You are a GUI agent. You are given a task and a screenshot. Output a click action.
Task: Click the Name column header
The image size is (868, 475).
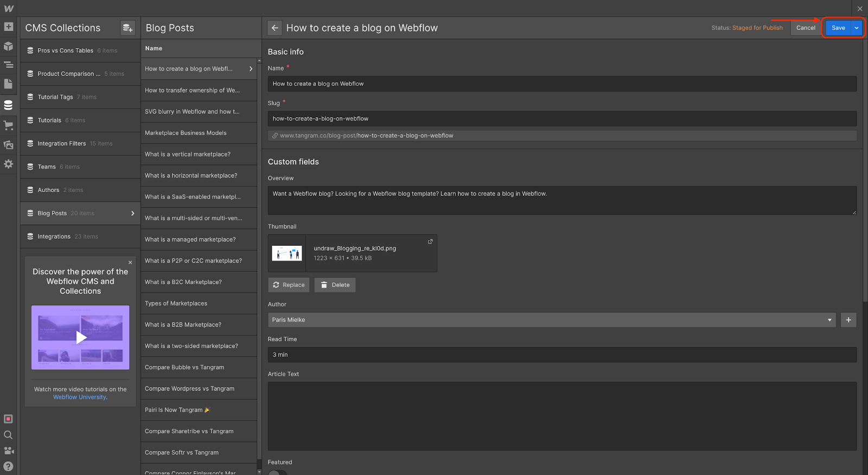point(154,48)
